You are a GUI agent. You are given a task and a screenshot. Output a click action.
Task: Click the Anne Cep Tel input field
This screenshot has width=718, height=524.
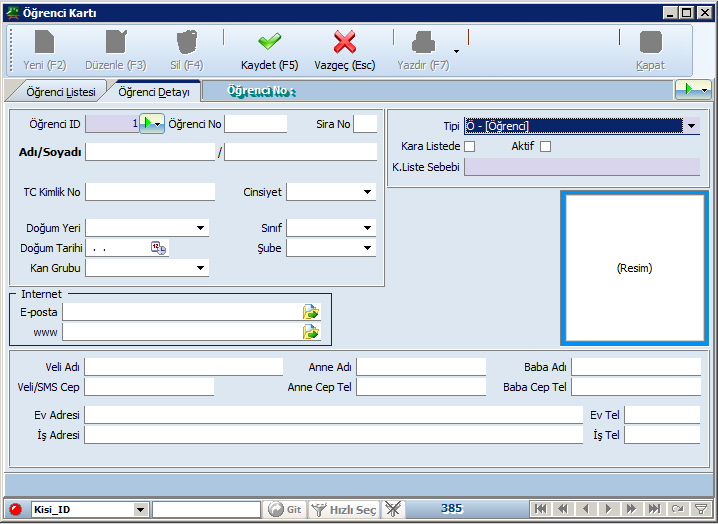(x=421, y=387)
